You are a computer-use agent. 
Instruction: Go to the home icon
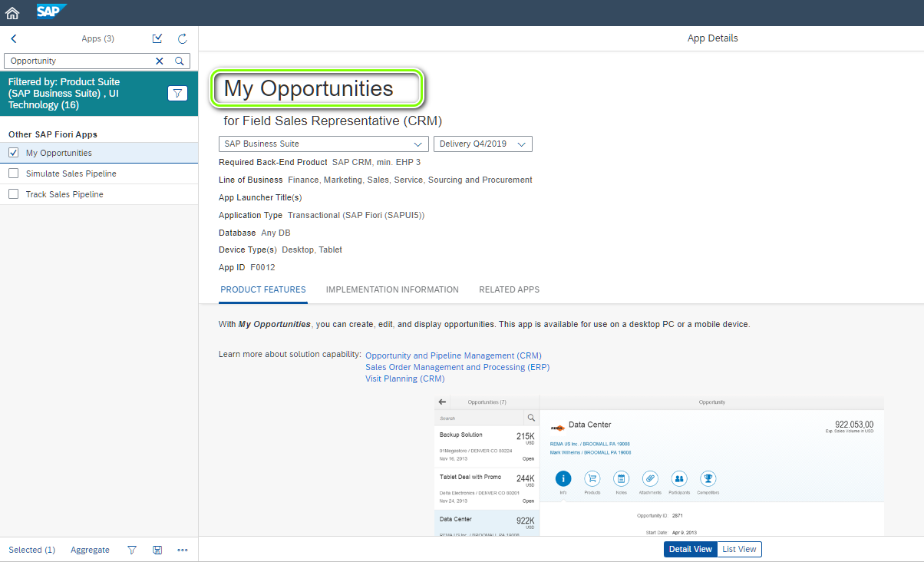[x=12, y=12]
